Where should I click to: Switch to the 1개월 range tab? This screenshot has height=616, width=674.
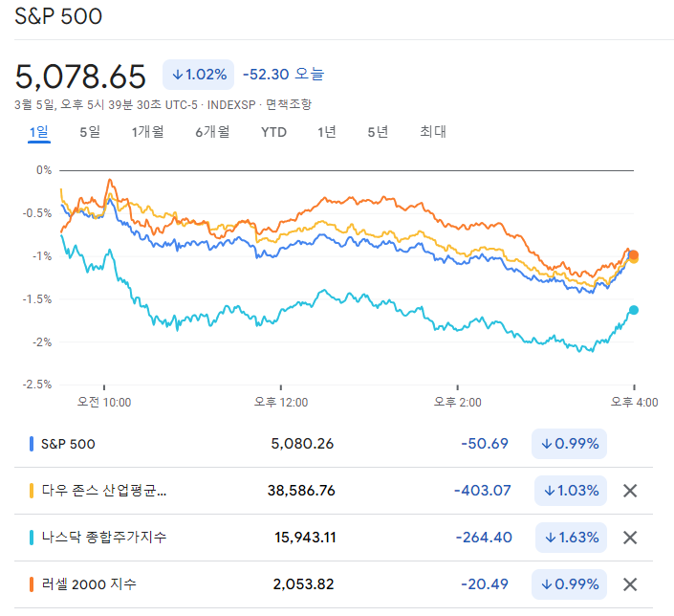pyautogui.click(x=147, y=132)
